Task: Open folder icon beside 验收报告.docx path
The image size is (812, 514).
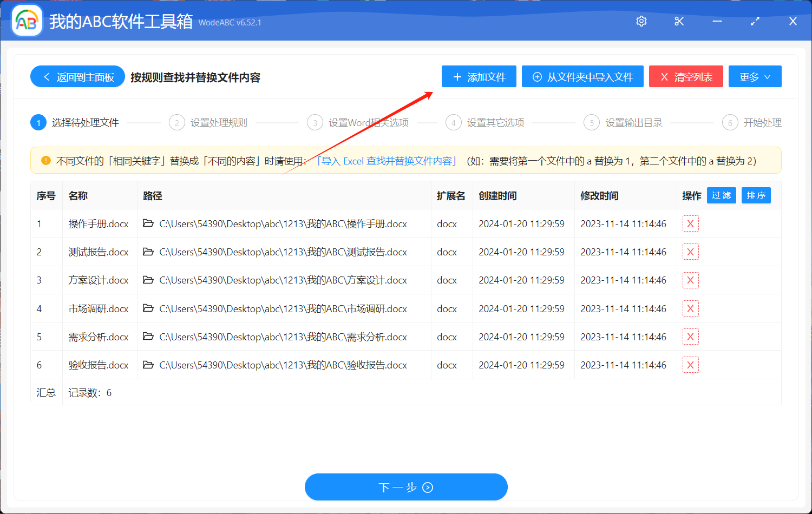Action: pyautogui.click(x=148, y=365)
